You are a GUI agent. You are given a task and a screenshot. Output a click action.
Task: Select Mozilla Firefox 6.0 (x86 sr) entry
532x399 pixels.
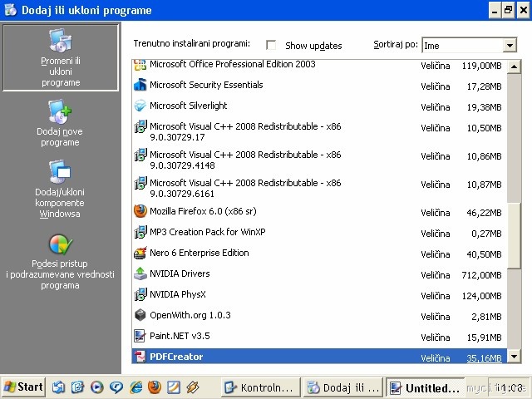pos(203,211)
